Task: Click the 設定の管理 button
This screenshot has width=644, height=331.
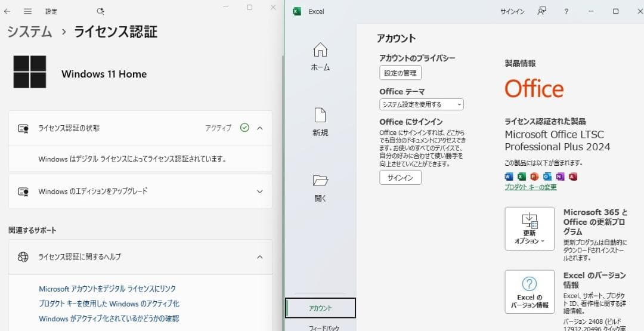Action: tap(401, 73)
